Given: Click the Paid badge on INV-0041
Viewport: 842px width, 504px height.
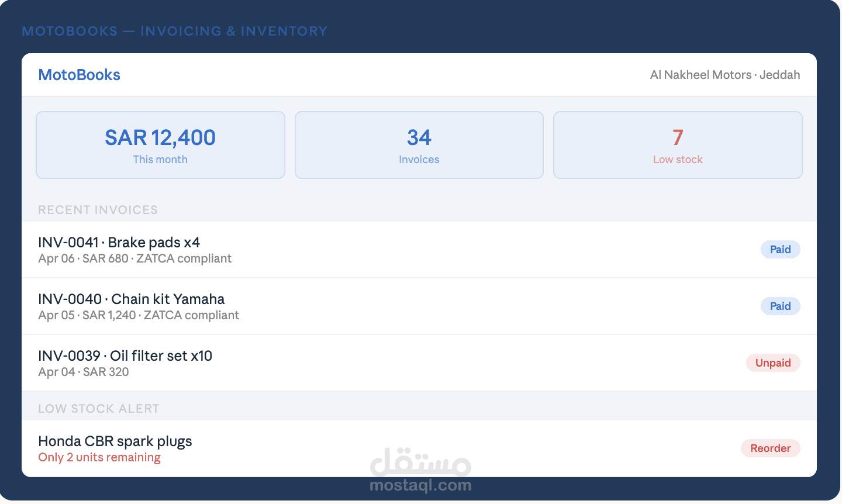Looking at the screenshot, I should [780, 249].
